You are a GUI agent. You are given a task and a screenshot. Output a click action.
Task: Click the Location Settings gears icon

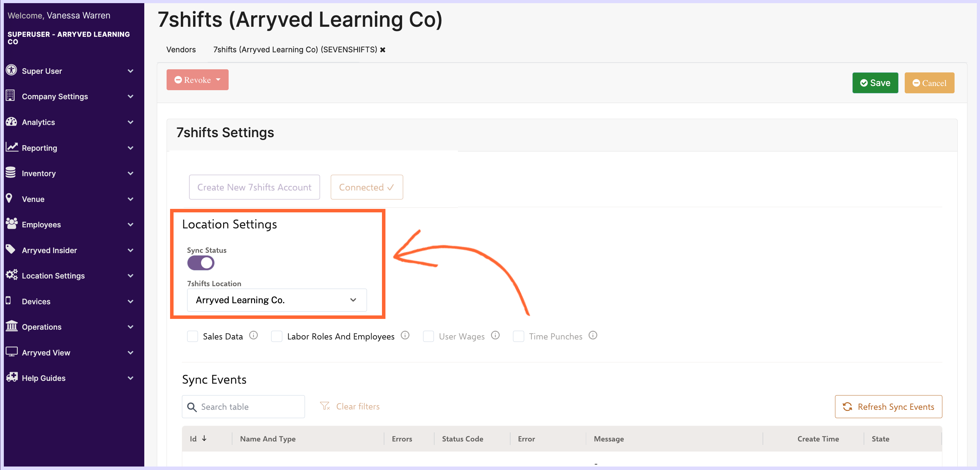pyautogui.click(x=12, y=275)
